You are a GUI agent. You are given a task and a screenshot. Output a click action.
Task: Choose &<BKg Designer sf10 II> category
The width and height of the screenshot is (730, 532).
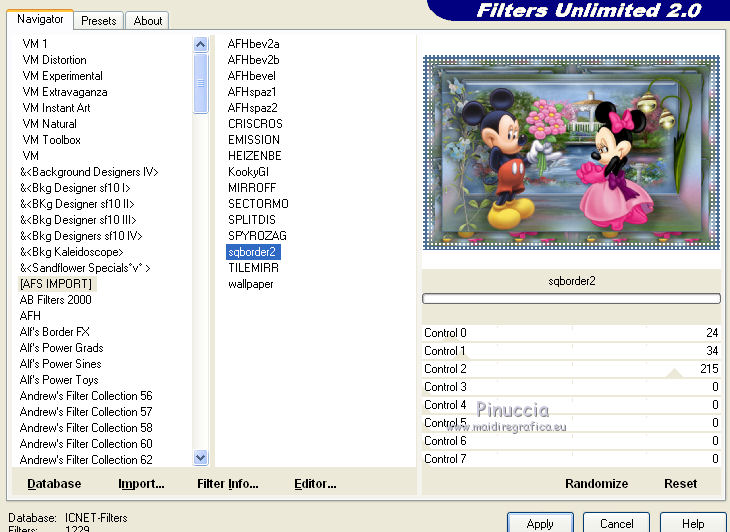tap(77, 204)
